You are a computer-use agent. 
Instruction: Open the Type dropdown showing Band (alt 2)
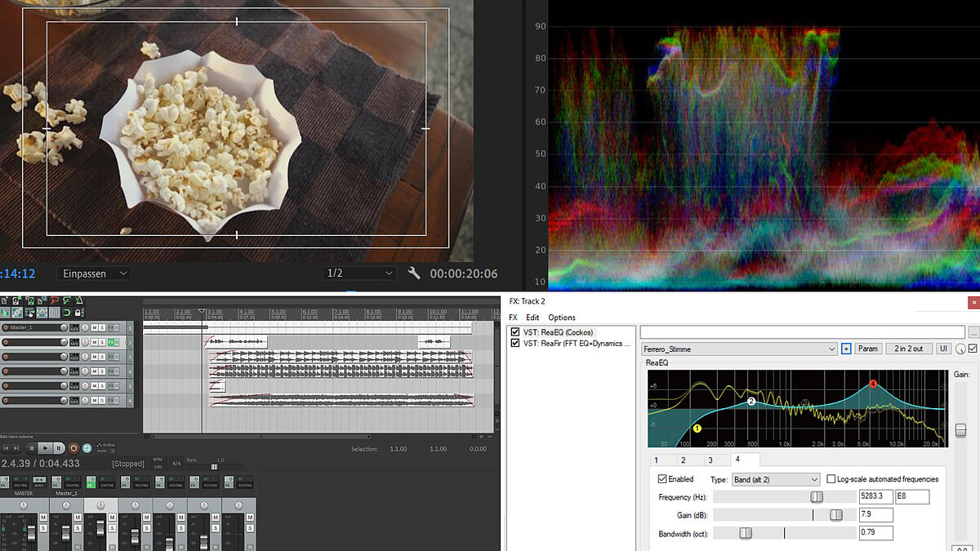[x=775, y=479]
